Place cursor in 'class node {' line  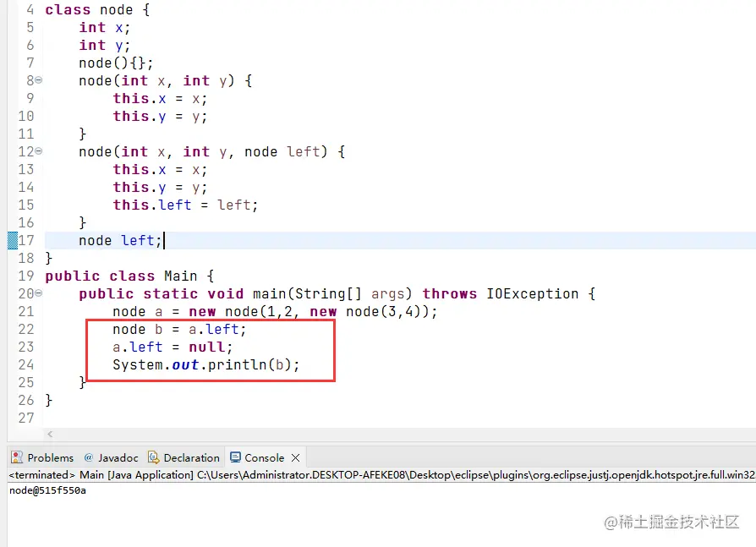97,9
